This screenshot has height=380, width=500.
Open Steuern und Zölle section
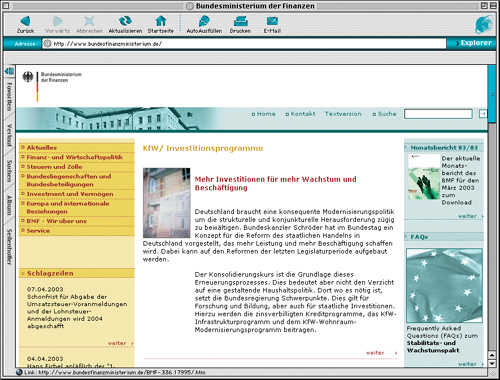[54, 167]
